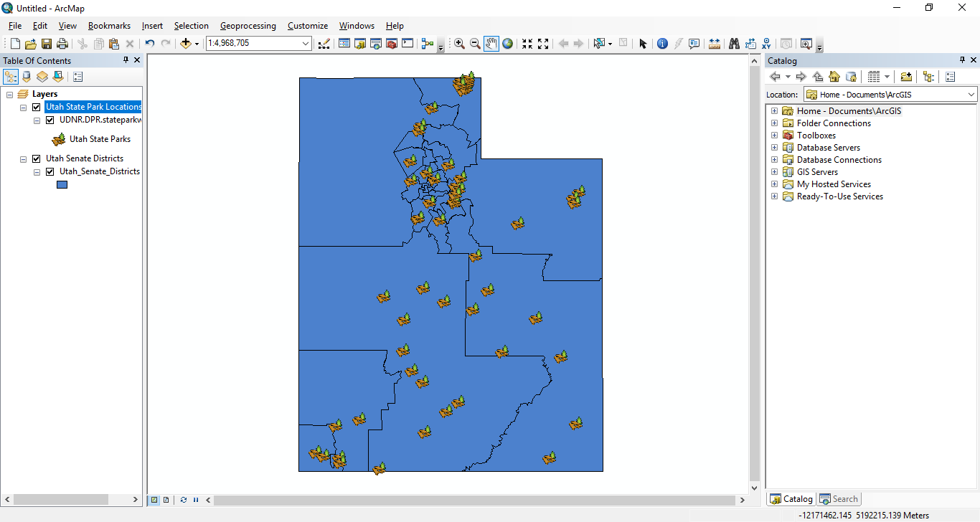Uncheck Utah State Park Locations layer
This screenshot has width=980, height=522.
pos(37,107)
